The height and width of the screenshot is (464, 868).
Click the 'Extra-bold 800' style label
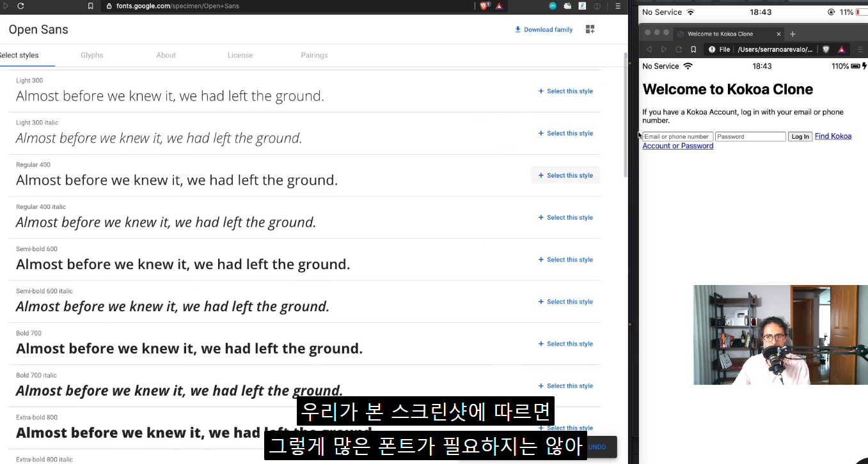(x=36, y=417)
